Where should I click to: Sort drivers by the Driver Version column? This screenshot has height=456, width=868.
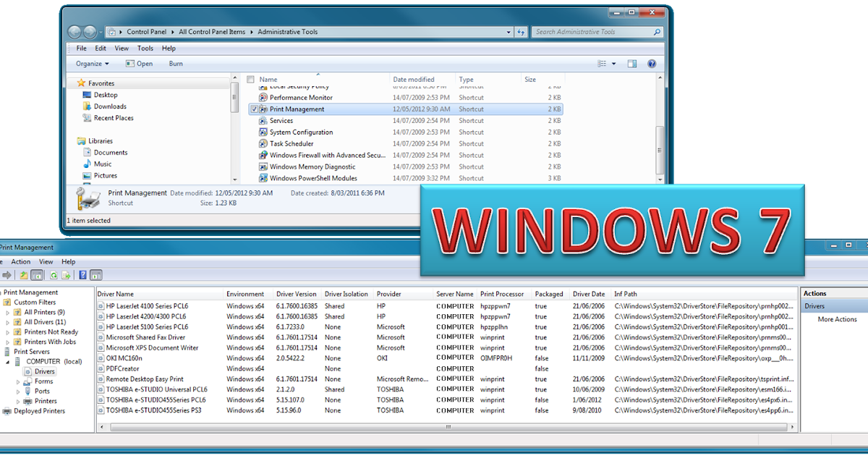297,294
